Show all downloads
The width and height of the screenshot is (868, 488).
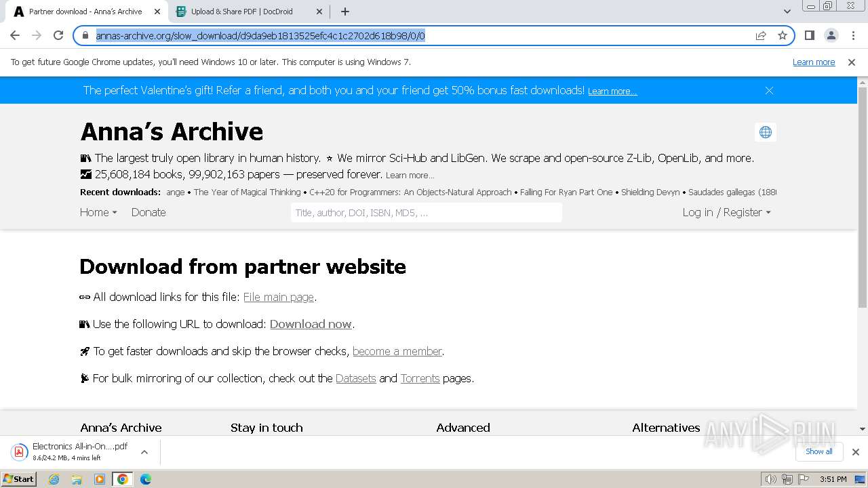(818, 451)
